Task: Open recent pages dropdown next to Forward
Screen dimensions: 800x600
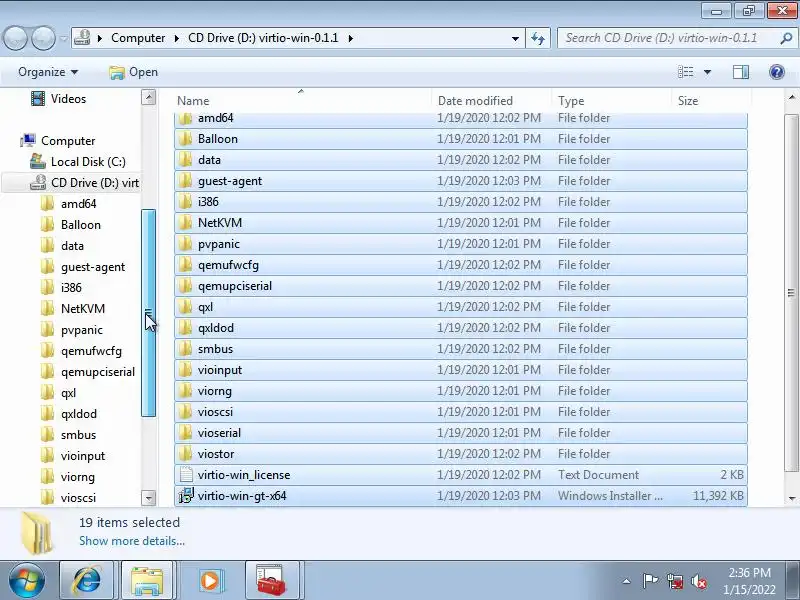Action: [x=63, y=38]
